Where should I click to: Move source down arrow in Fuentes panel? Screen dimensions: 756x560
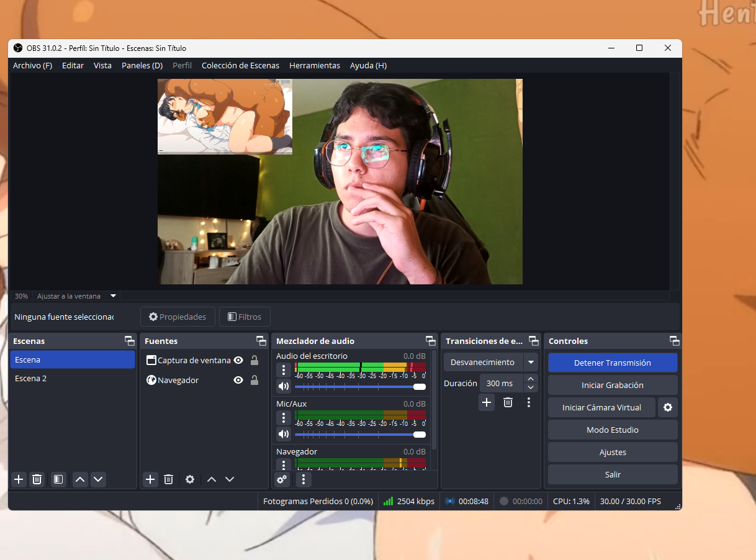230,479
